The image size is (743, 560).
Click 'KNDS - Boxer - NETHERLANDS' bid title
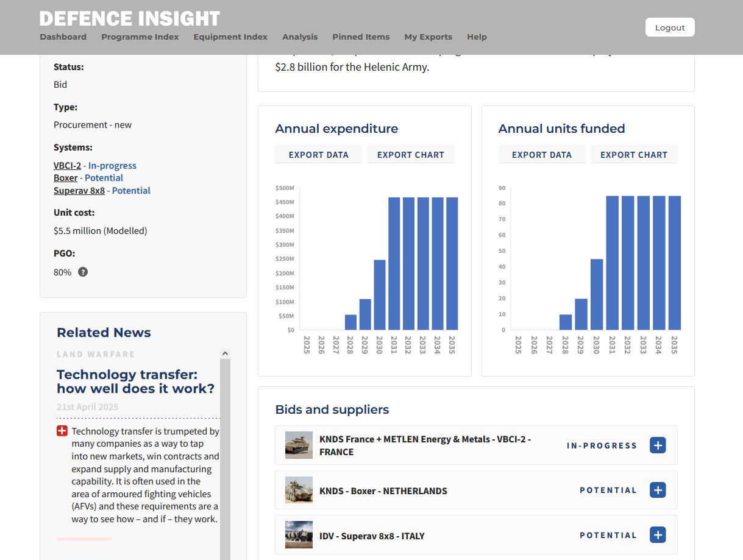[383, 491]
